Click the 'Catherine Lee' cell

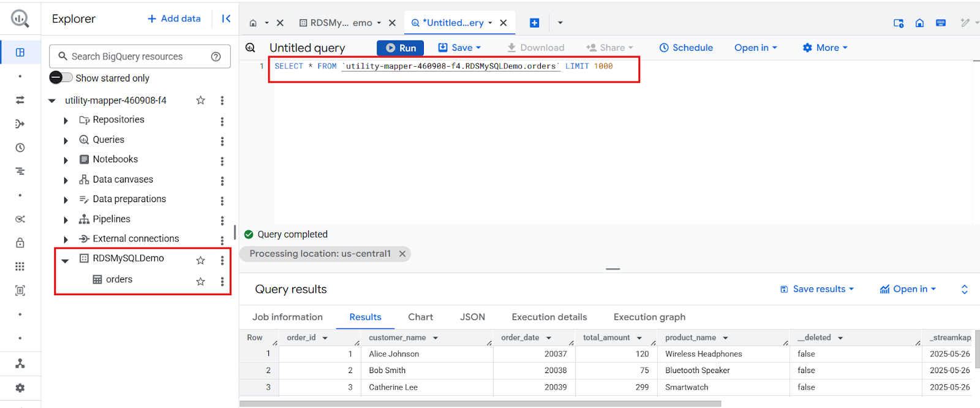[x=393, y=387]
